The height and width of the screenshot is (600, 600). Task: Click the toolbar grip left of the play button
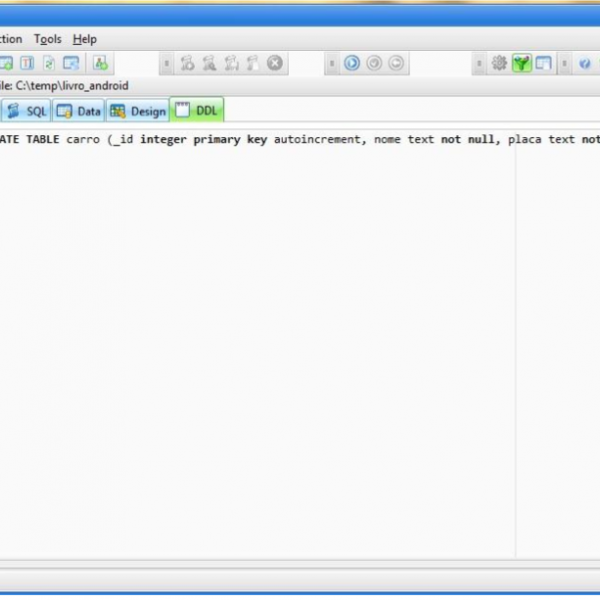pos(332,63)
